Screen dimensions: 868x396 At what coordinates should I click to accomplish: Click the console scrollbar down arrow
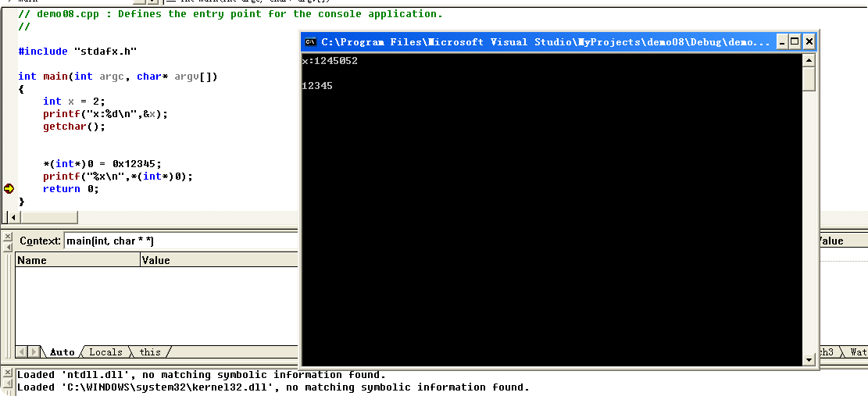click(809, 359)
